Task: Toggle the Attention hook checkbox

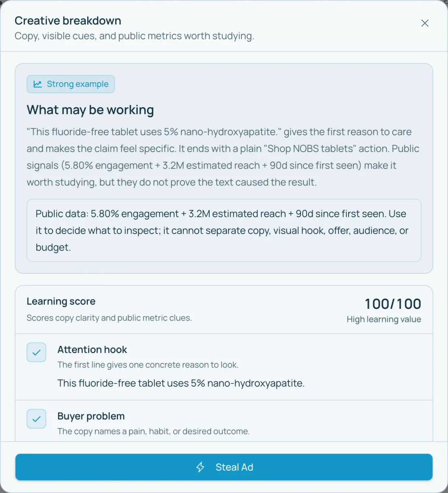Action: 36,352
